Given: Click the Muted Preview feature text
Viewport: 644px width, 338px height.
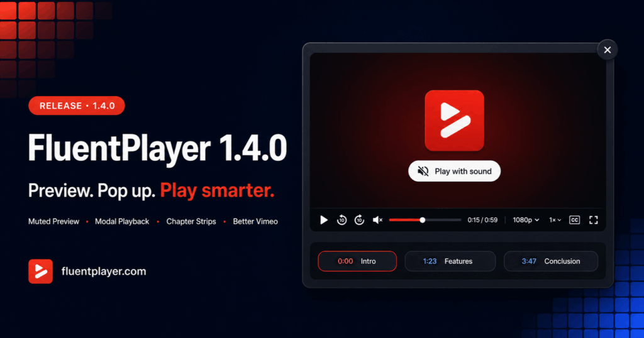Looking at the screenshot, I should 54,222.
